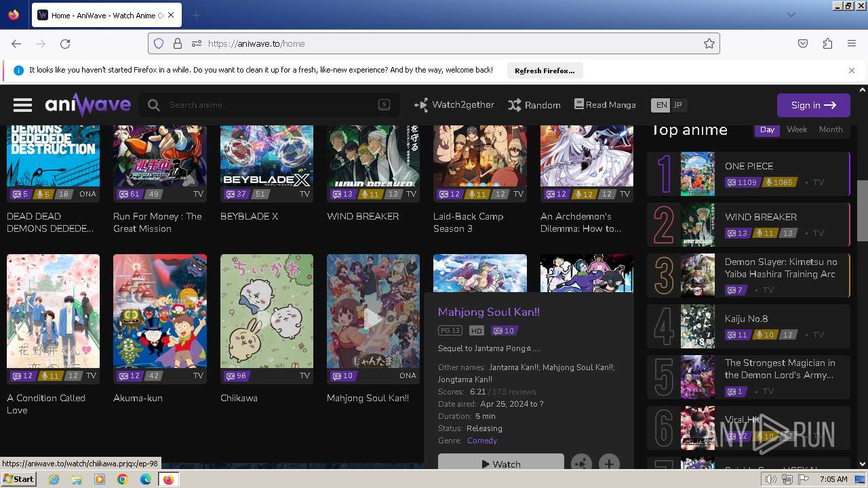Click the taskbar clock
Viewport: 868px width, 488px height.
coord(833,479)
